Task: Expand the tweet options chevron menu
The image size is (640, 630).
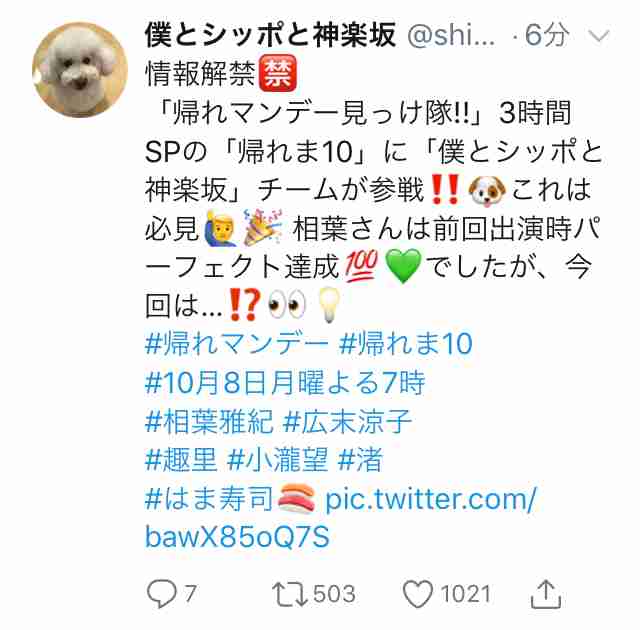Action: pyautogui.click(x=599, y=36)
